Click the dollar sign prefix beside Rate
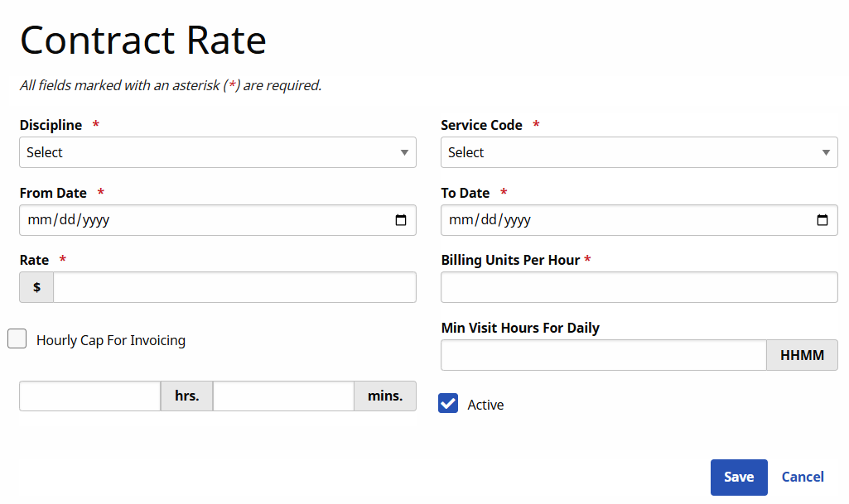This screenshot has width=849, height=504. click(x=36, y=287)
